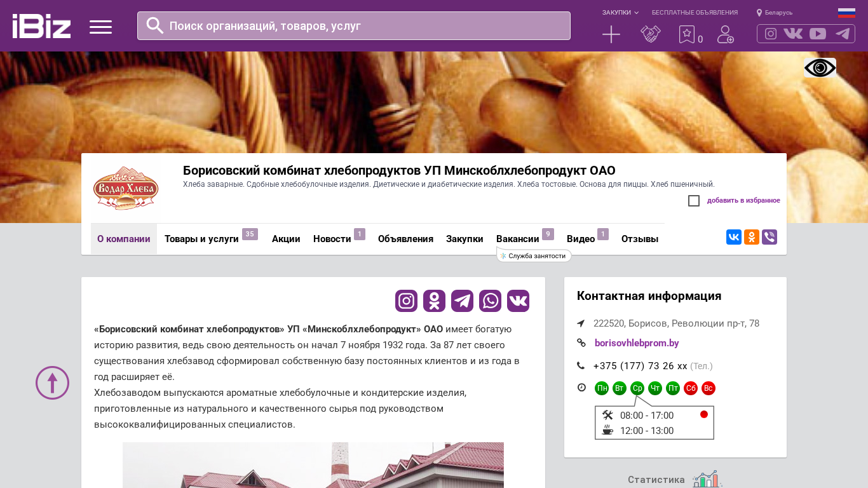The width and height of the screenshot is (868, 488).
Task: Click the factory building photo
Action: [313, 465]
